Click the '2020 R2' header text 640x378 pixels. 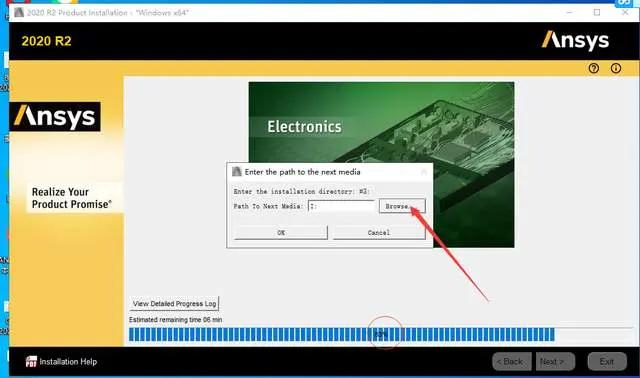(46, 41)
